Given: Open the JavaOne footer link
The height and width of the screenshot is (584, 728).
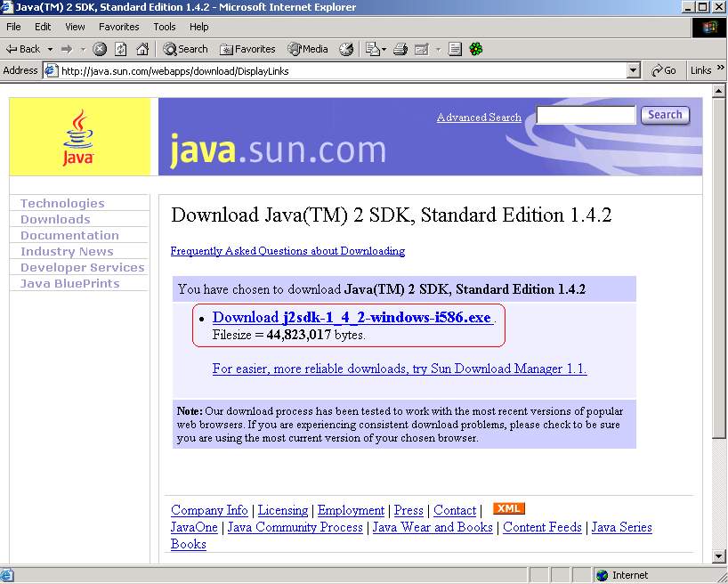Looking at the screenshot, I should coord(194,527).
